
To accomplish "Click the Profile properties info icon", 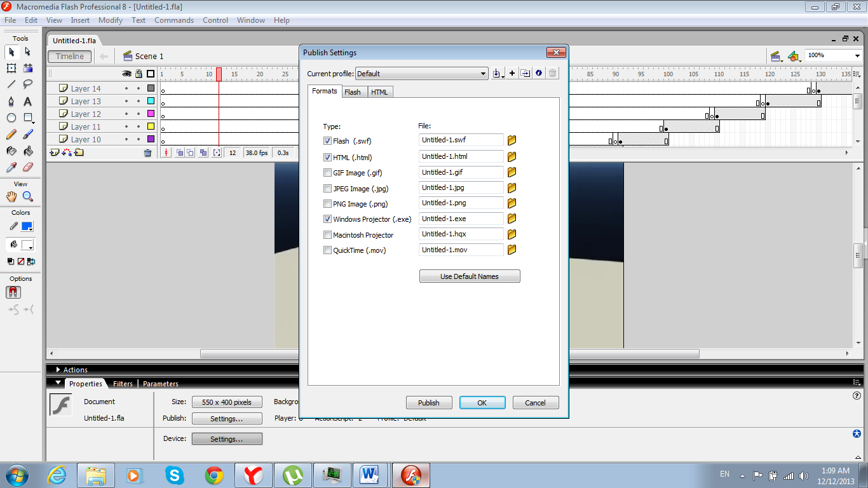I will click(x=539, y=73).
